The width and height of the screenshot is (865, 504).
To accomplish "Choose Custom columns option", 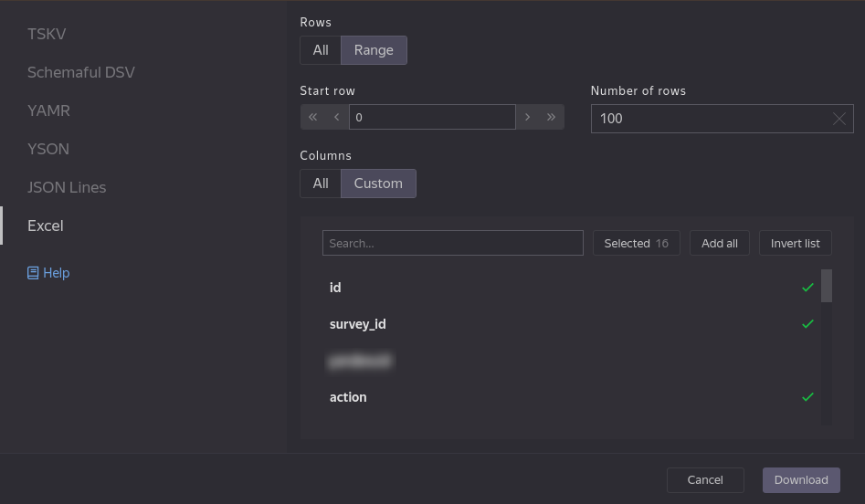I will (378, 184).
